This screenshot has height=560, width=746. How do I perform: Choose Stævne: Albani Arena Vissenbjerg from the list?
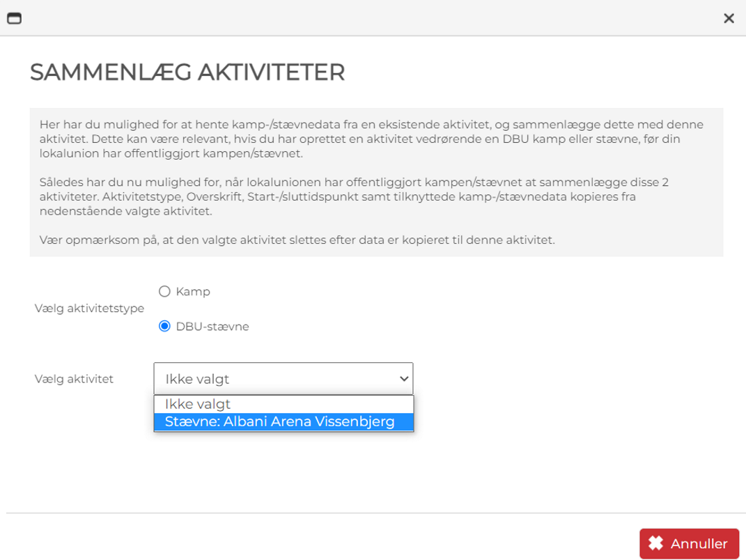tap(283, 421)
